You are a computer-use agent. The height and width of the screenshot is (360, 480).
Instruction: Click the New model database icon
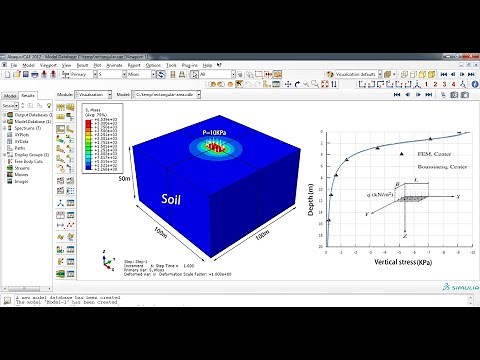pyautogui.click(x=7, y=75)
